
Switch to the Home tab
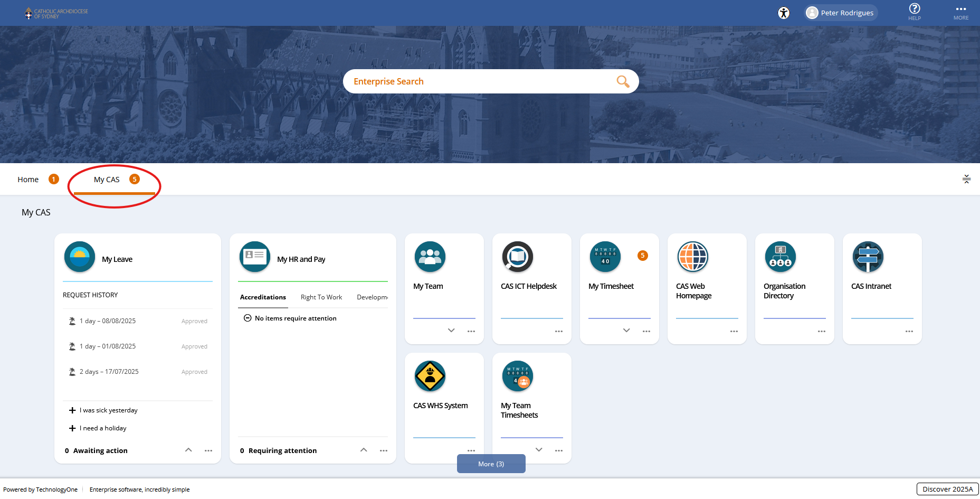[28, 180]
